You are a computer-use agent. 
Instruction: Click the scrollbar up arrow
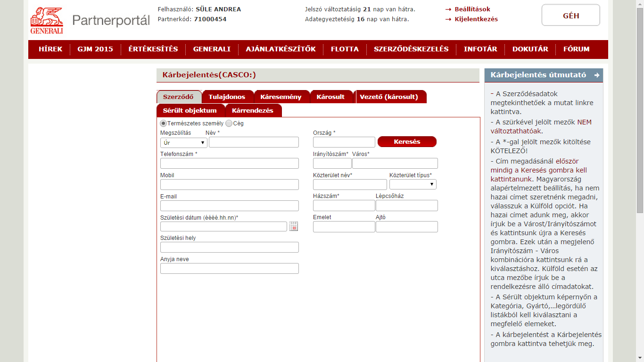(640, 4)
